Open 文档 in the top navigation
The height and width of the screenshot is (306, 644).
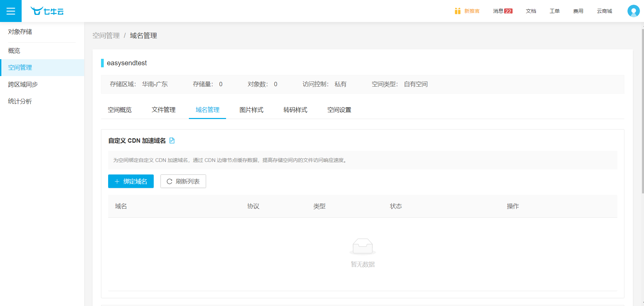[x=531, y=11]
